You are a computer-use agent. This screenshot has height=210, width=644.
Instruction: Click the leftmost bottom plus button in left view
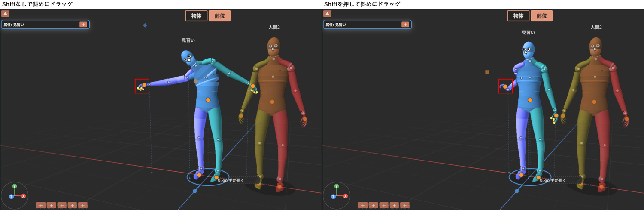coord(41,205)
